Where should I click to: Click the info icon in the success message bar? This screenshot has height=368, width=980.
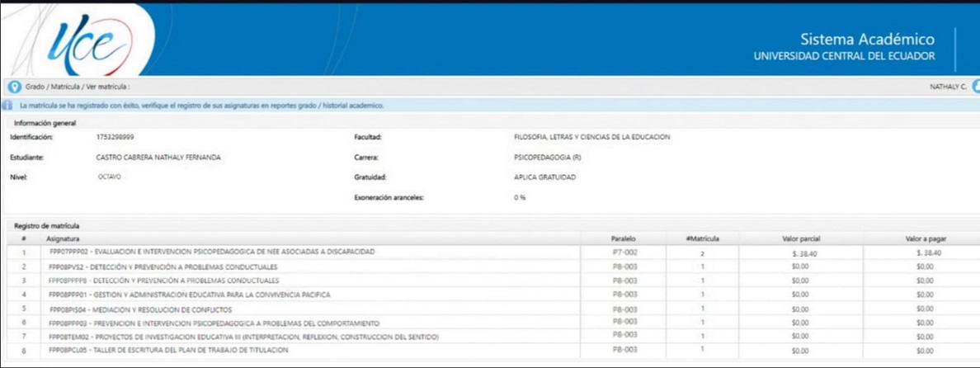coord(7,106)
